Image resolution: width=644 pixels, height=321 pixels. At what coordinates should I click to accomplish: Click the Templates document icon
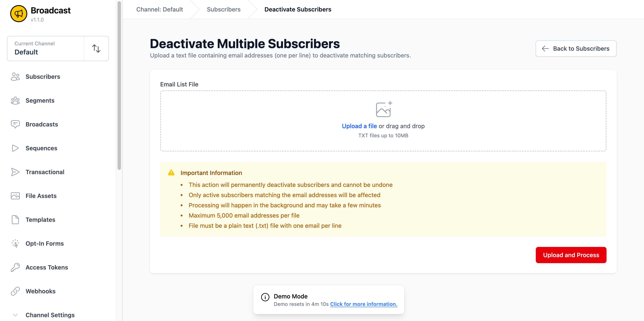coord(15,220)
